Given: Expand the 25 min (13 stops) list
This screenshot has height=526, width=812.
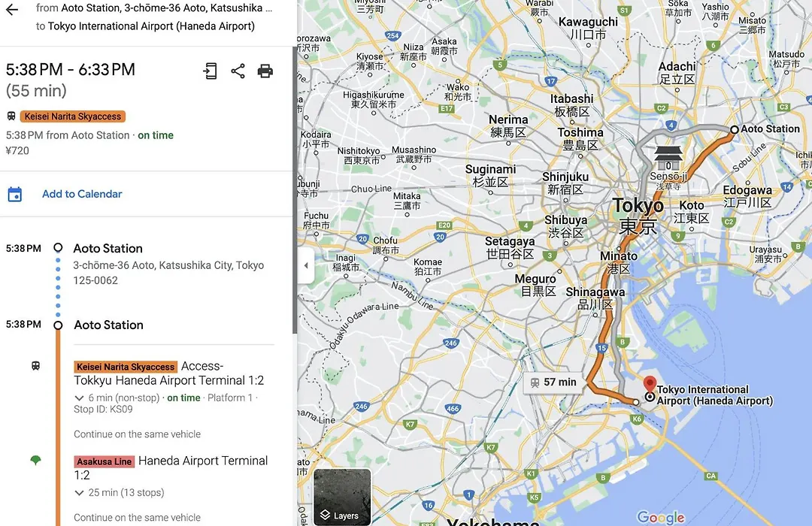Looking at the screenshot, I should (x=79, y=493).
